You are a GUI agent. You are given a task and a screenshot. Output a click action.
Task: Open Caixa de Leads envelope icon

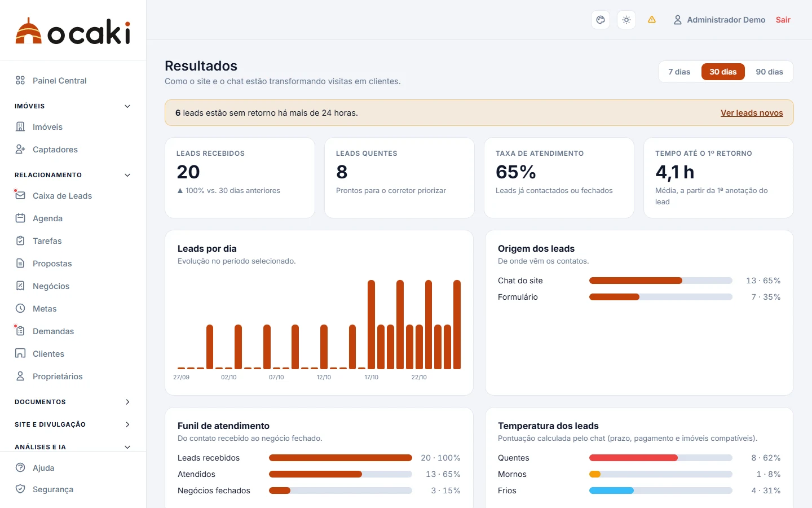[20, 196]
